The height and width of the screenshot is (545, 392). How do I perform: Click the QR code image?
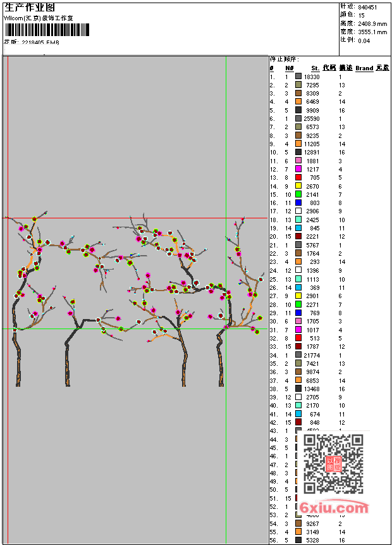tap(333, 463)
